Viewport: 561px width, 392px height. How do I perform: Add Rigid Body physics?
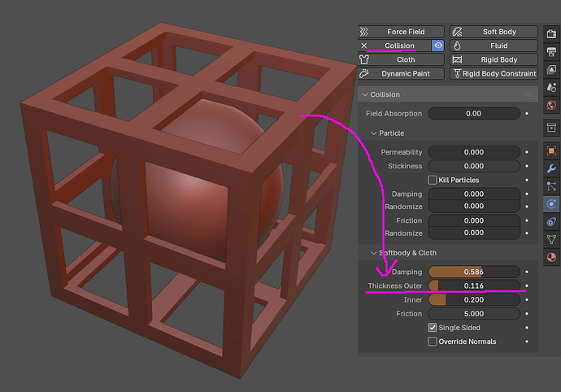pos(494,59)
